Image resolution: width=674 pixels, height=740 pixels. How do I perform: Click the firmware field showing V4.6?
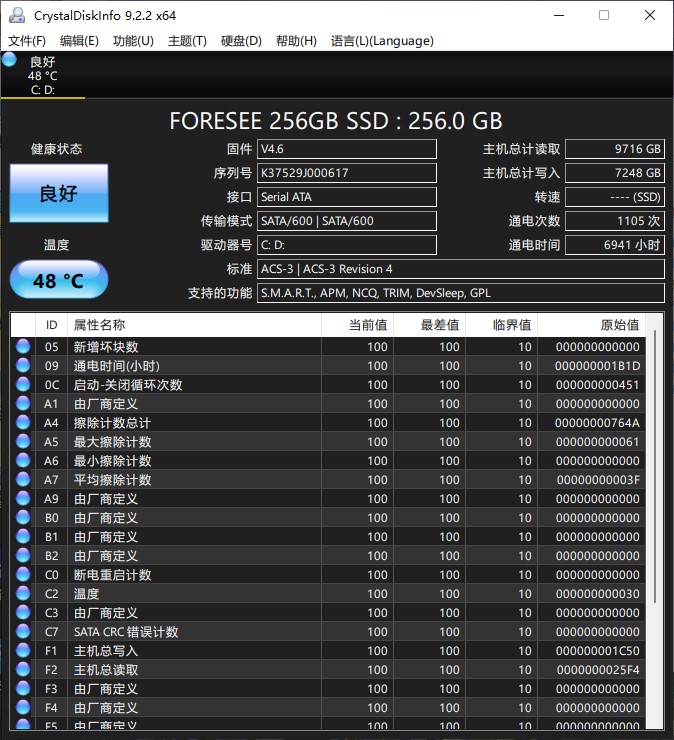[x=346, y=149]
